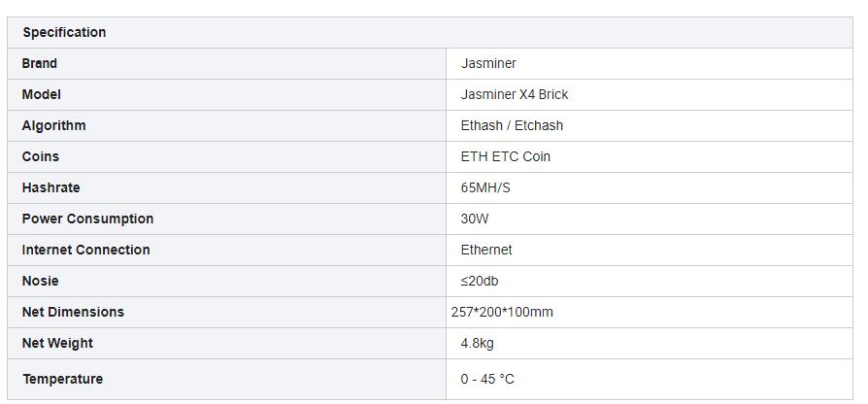Image resolution: width=868 pixels, height=404 pixels.
Task: Select the 30W power value
Action: pos(475,219)
